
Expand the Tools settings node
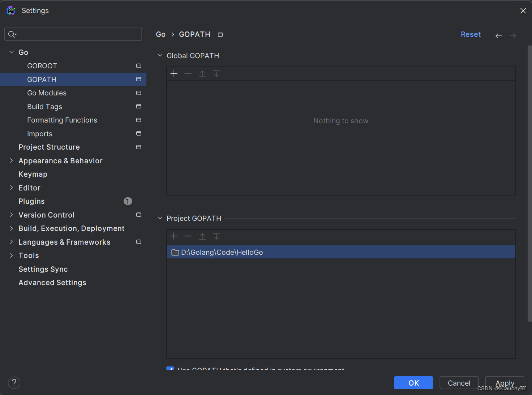click(x=12, y=256)
